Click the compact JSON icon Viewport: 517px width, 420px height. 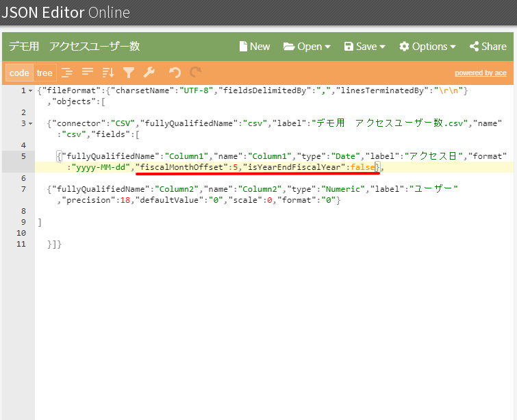pos(87,73)
